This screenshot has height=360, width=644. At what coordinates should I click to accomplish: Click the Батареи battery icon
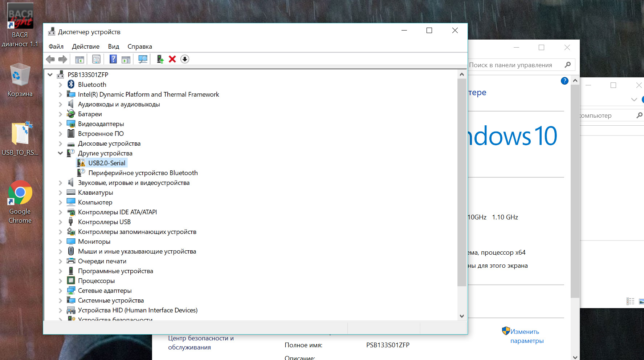click(x=71, y=114)
